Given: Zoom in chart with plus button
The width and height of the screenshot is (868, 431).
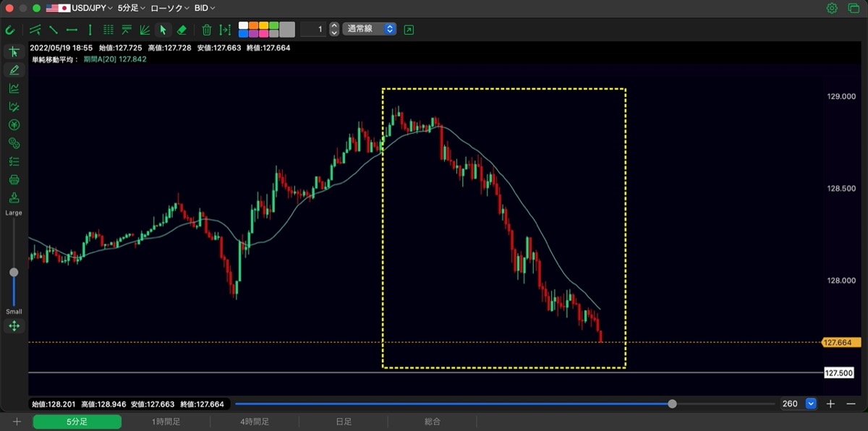Looking at the screenshot, I should [x=831, y=404].
